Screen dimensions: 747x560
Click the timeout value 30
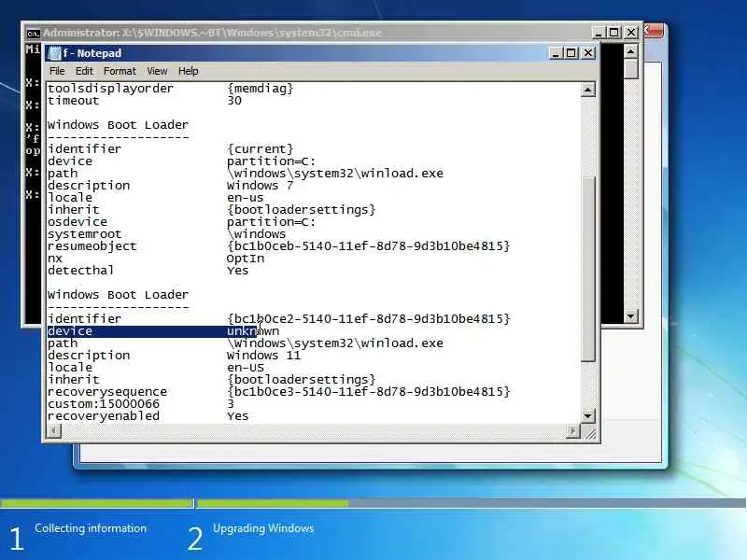[x=234, y=101]
